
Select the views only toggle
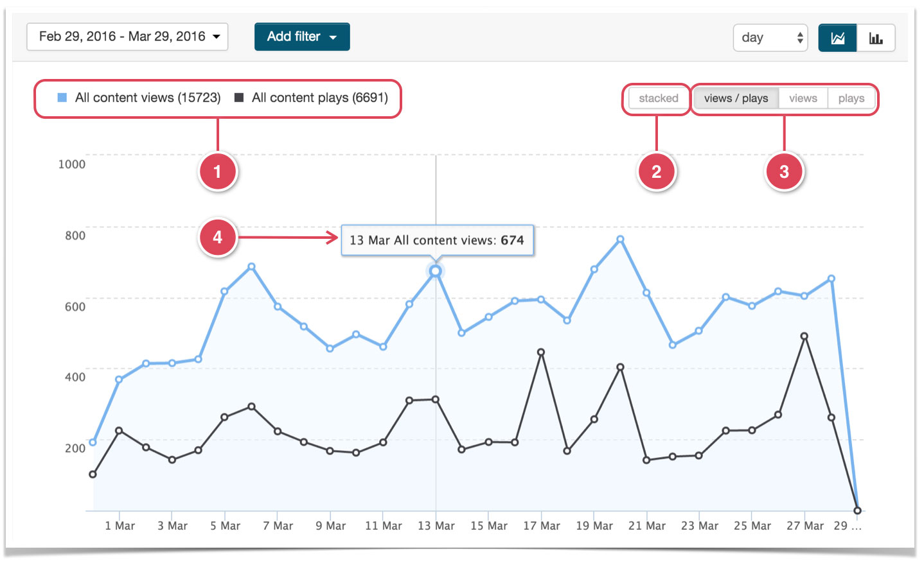[x=803, y=98]
